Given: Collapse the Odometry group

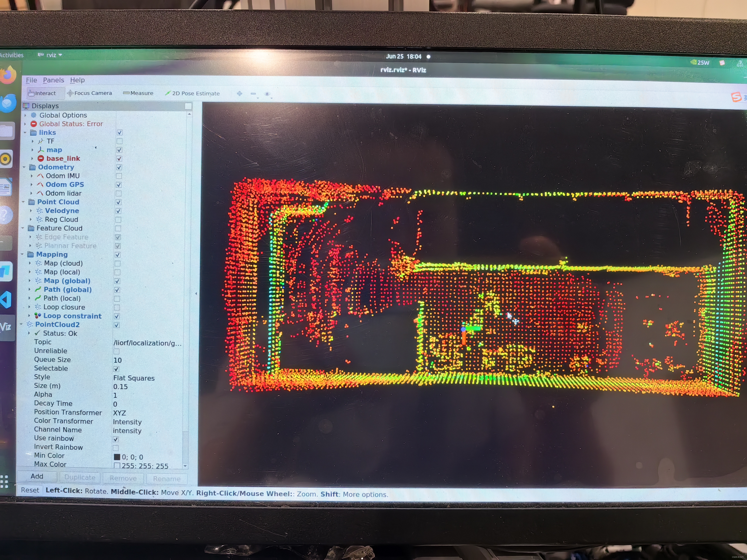Looking at the screenshot, I should coord(24,167).
